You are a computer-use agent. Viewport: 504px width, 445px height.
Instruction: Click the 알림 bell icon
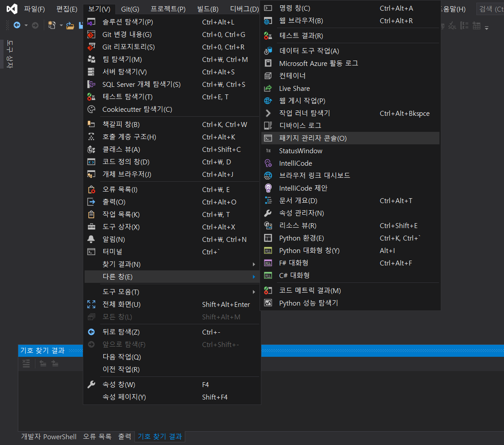pyautogui.click(x=91, y=240)
